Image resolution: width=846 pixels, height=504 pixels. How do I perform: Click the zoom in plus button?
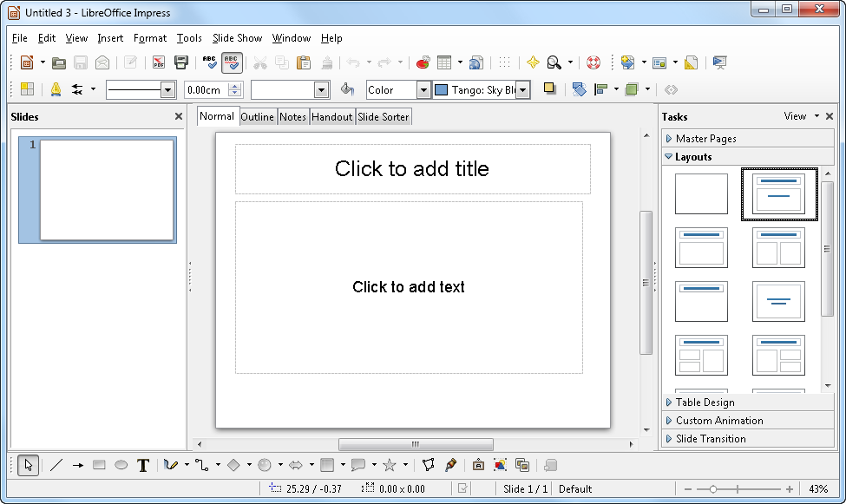[x=790, y=489]
